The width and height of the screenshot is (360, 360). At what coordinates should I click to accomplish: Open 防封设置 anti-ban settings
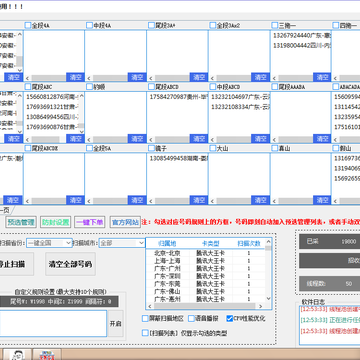click(x=55, y=222)
